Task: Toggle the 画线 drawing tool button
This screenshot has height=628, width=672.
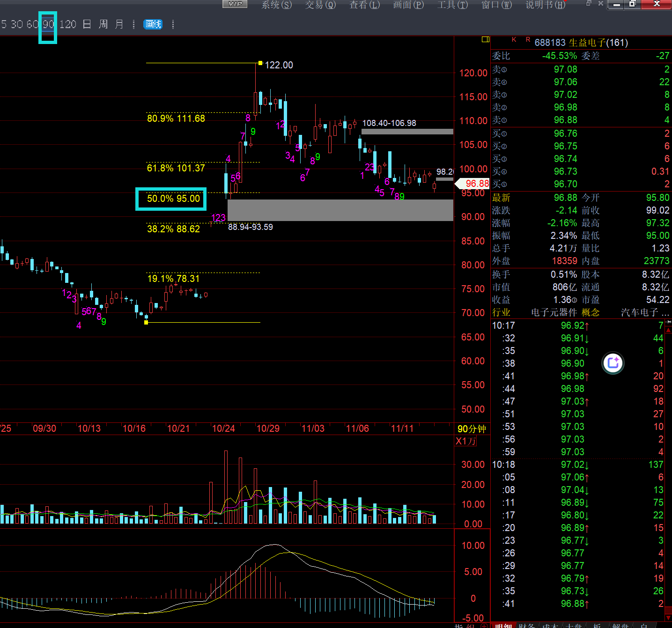Action: coord(153,24)
